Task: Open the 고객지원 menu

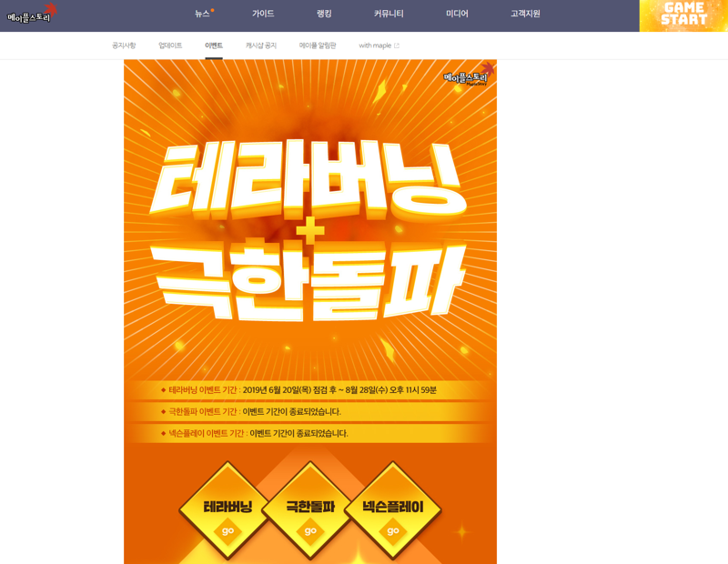Action: (525, 14)
